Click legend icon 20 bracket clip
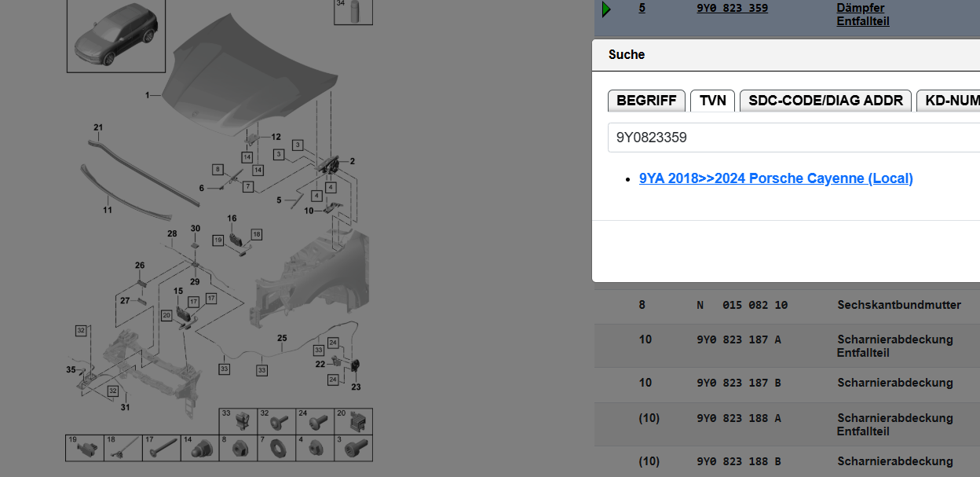The image size is (980, 477). click(353, 421)
